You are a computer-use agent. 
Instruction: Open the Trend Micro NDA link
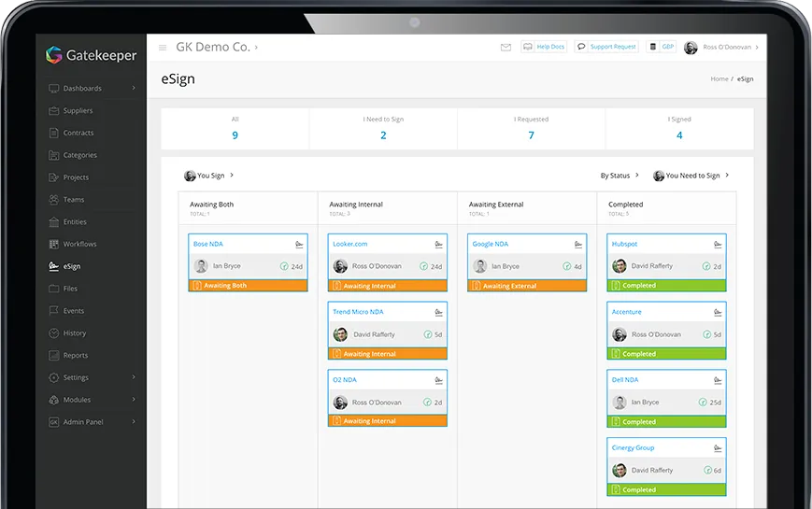point(358,312)
